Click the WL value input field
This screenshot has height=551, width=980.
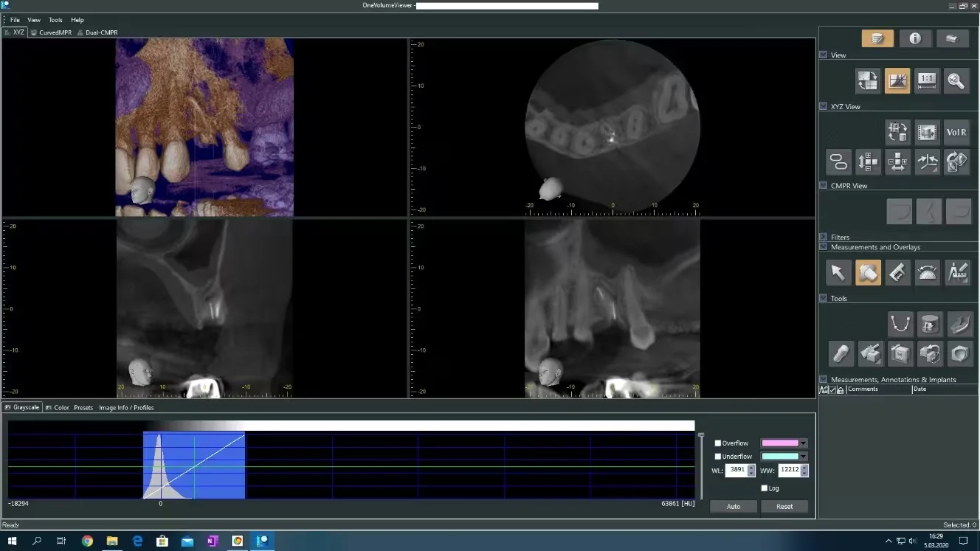pos(736,470)
